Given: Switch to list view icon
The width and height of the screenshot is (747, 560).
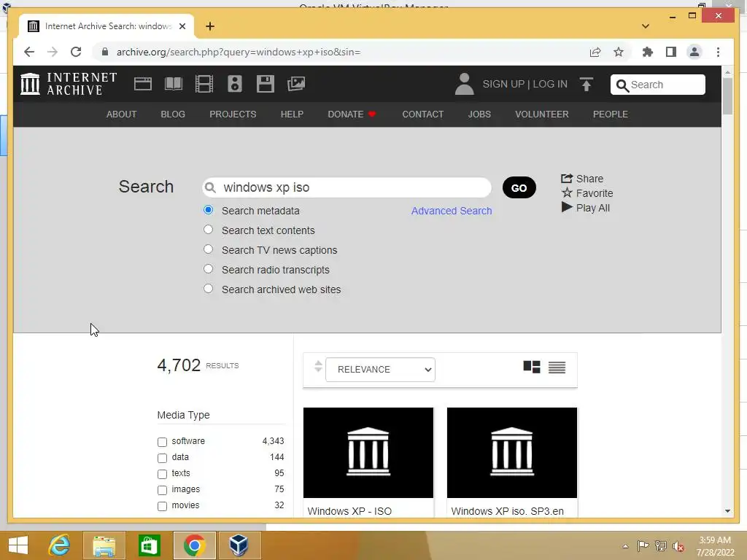Looking at the screenshot, I should click(x=557, y=367).
